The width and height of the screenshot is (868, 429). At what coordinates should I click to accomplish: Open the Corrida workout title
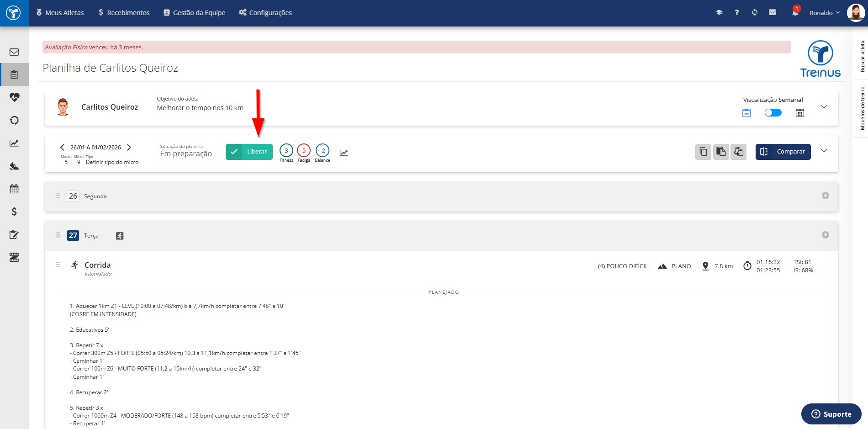click(x=97, y=265)
